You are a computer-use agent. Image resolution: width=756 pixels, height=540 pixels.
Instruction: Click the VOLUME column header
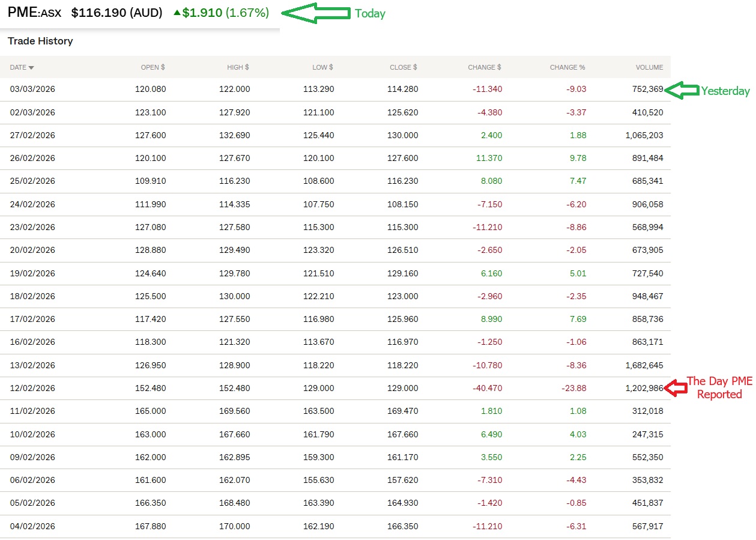click(x=649, y=67)
